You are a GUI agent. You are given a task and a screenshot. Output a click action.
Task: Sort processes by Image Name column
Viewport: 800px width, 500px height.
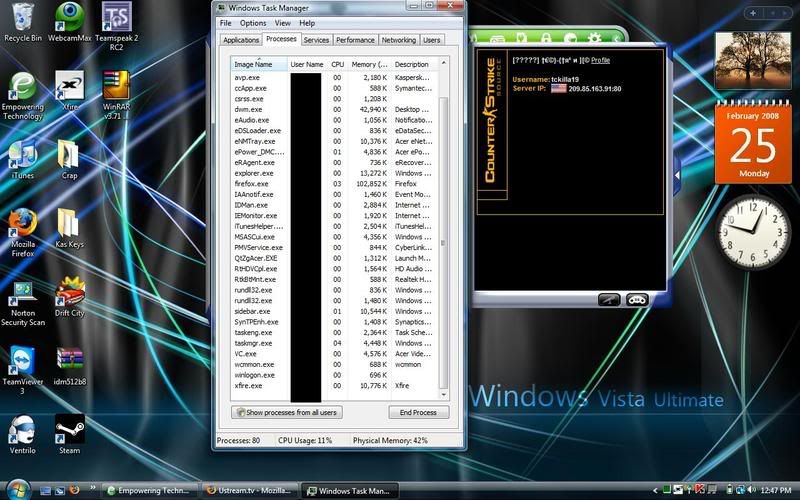(259, 64)
